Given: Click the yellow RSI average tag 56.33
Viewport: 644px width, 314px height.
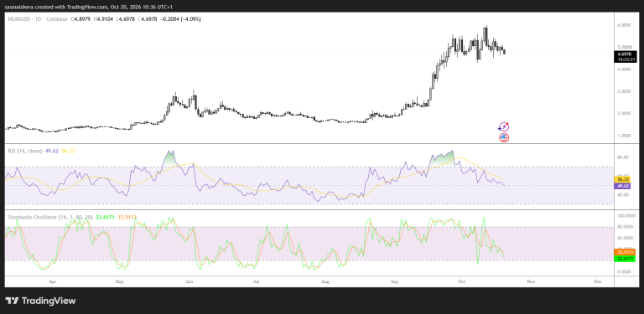Looking at the screenshot, I should (x=621, y=179).
